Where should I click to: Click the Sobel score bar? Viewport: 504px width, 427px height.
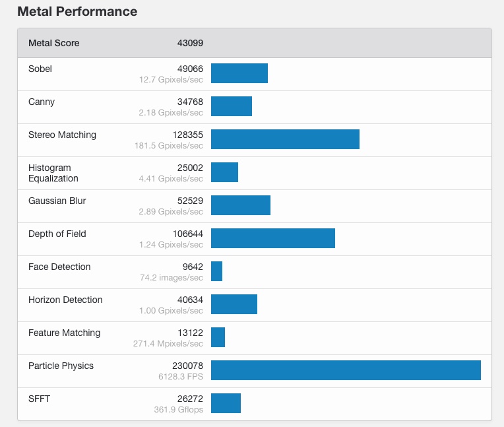[x=239, y=73]
